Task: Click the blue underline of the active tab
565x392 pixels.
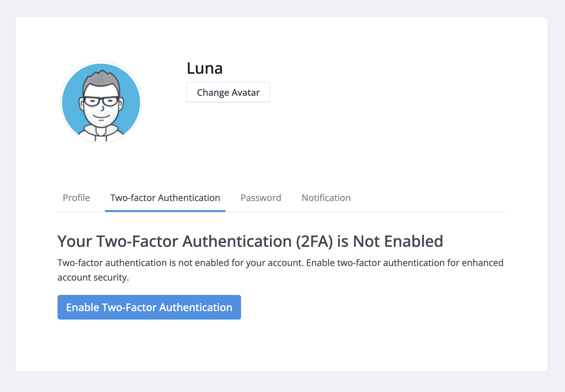Action: 165,211
